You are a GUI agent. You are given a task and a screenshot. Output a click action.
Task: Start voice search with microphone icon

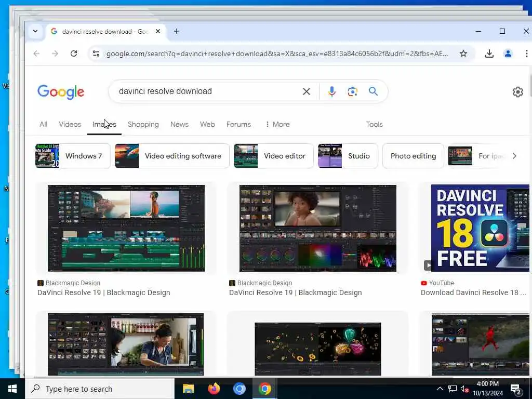(332, 91)
